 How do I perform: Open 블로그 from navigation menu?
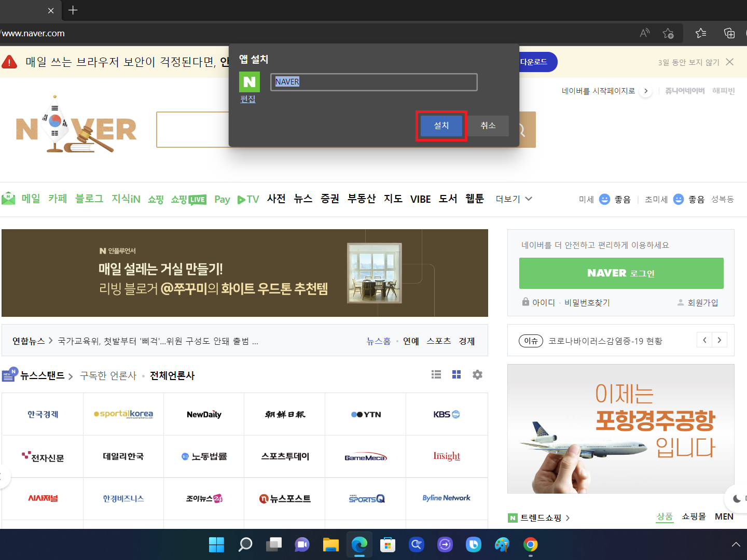click(x=89, y=199)
